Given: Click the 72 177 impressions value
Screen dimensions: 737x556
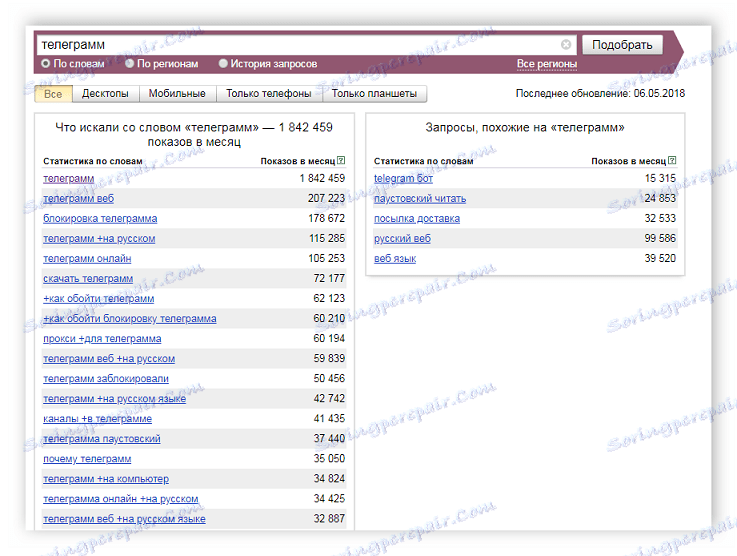Looking at the screenshot, I should pyautogui.click(x=329, y=278).
